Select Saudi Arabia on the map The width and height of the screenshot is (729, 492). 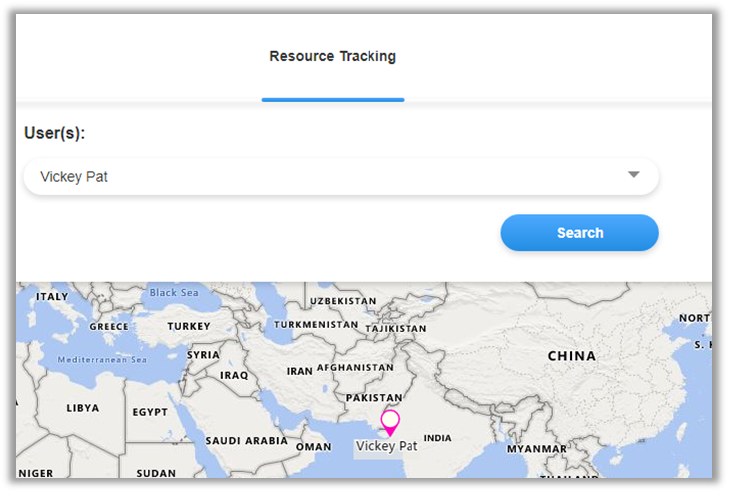click(246, 441)
